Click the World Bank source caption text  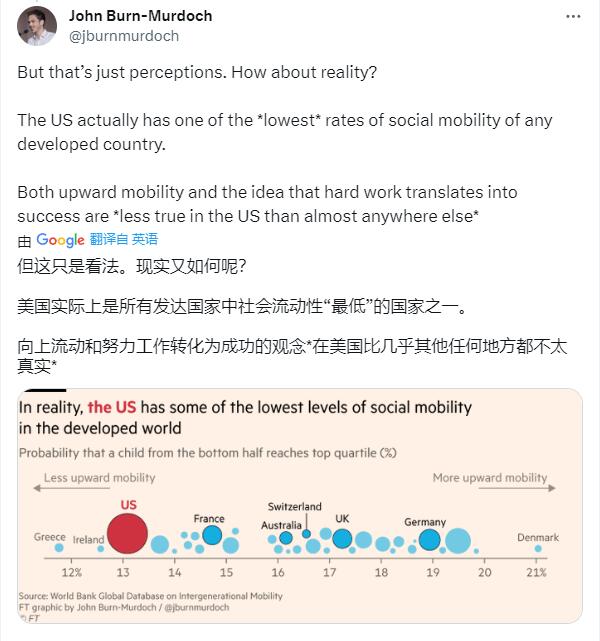pyautogui.click(x=150, y=596)
